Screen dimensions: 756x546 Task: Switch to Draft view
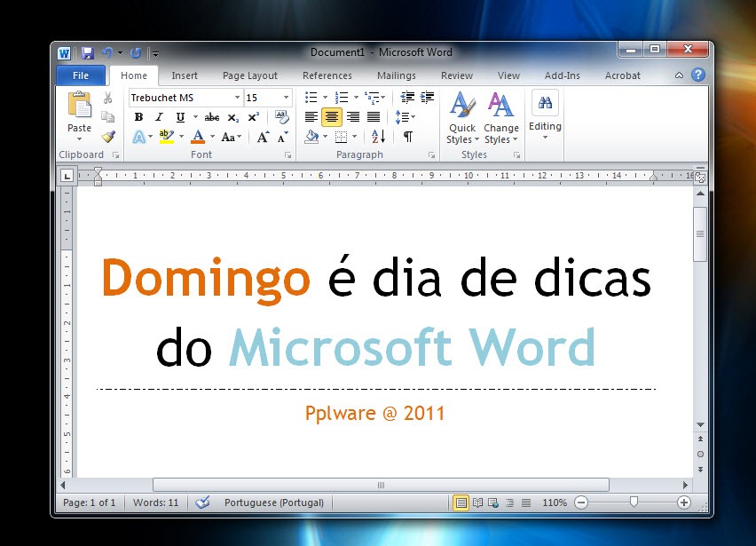pyautogui.click(x=526, y=502)
